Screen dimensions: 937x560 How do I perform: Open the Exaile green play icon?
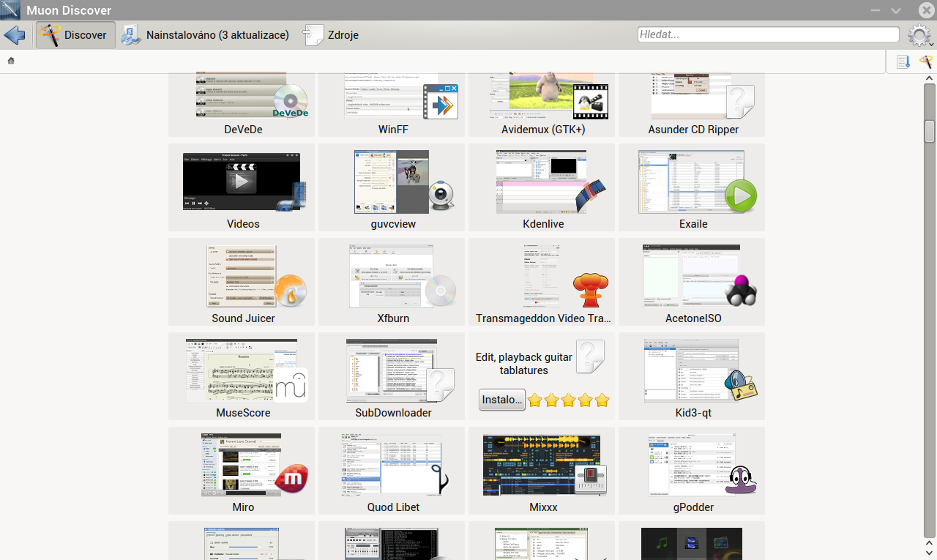(741, 196)
